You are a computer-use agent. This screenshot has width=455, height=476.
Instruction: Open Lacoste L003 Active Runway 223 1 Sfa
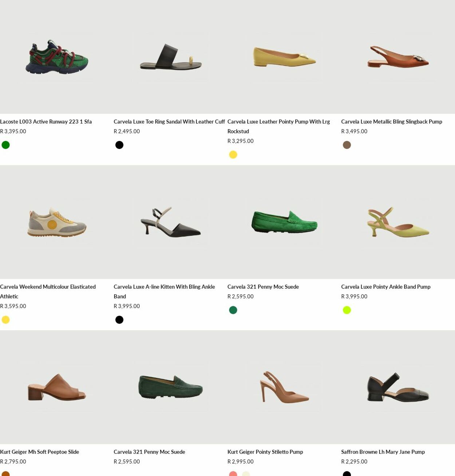click(x=46, y=122)
